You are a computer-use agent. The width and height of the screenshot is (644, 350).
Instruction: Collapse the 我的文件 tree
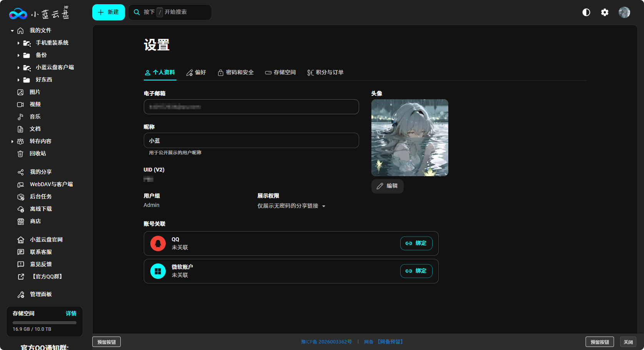point(12,31)
